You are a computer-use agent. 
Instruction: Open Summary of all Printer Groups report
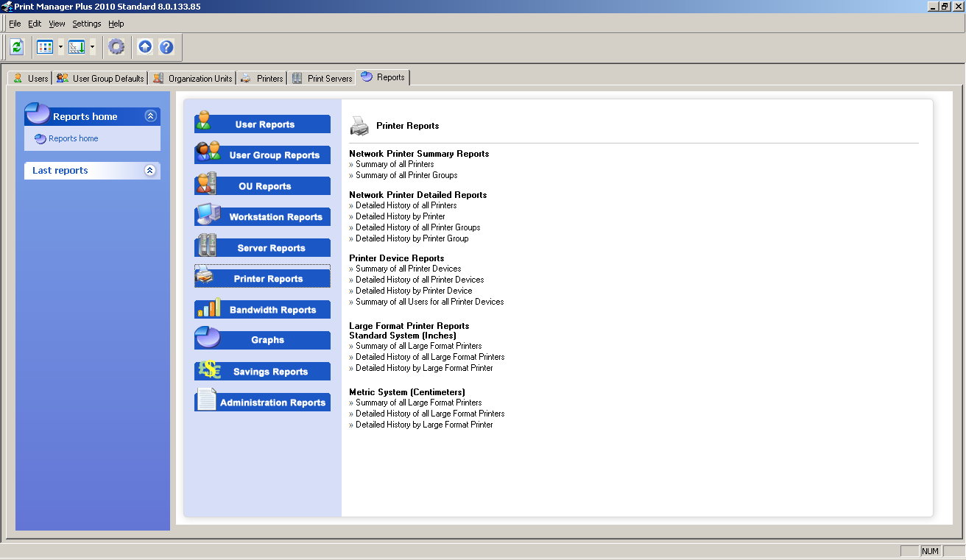pyautogui.click(x=406, y=175)
